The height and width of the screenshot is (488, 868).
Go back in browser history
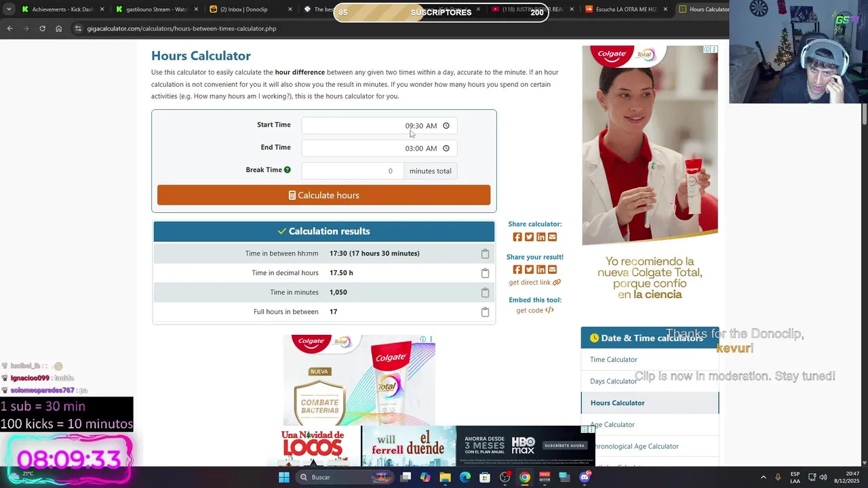click(x=9, y=28)
